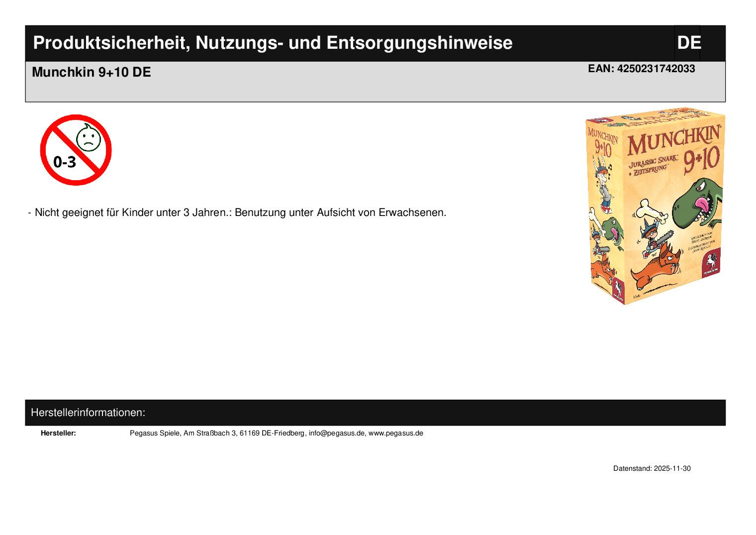This screenshot has width=756, height=535.
Task: Open the Munchkin 9+10 product box image
Action: coord(655,205)
